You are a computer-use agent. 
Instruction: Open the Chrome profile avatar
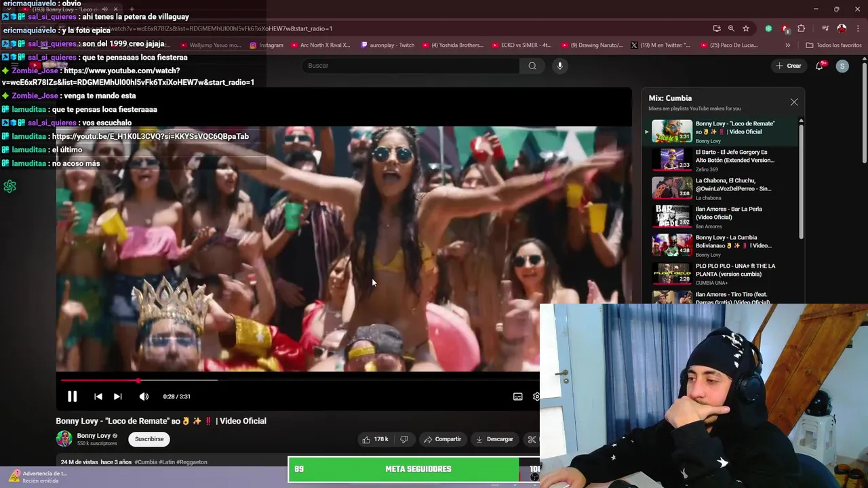(842, 28)
